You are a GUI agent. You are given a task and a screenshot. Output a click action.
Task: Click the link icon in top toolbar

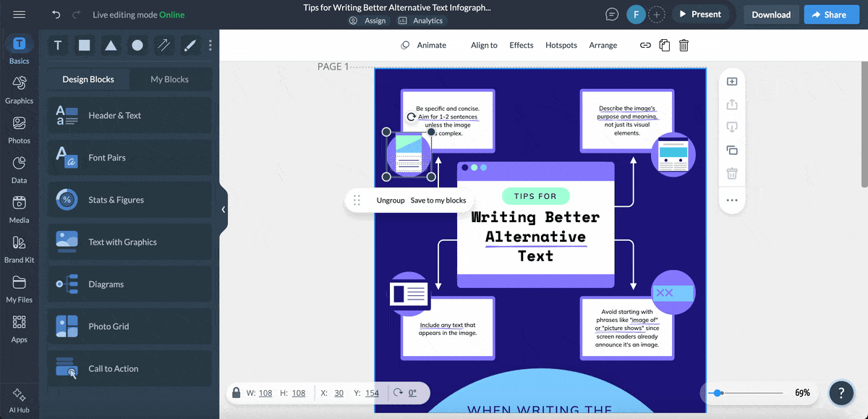tap(645, 45)
